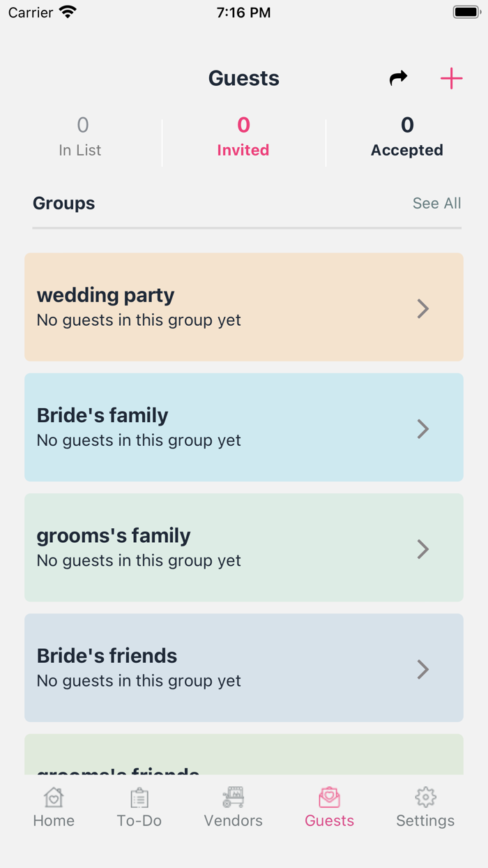Image resolution: width=488 pixels, height=868 pixels.
Task: Tap the In List counter
Action: pos(82,137)
